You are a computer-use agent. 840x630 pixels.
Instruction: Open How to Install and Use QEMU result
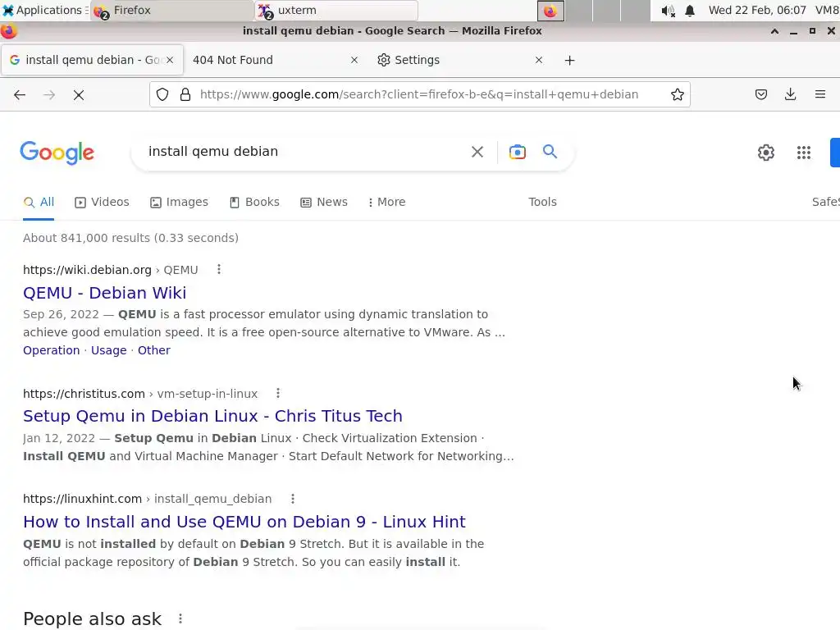(x=244, y=522)
